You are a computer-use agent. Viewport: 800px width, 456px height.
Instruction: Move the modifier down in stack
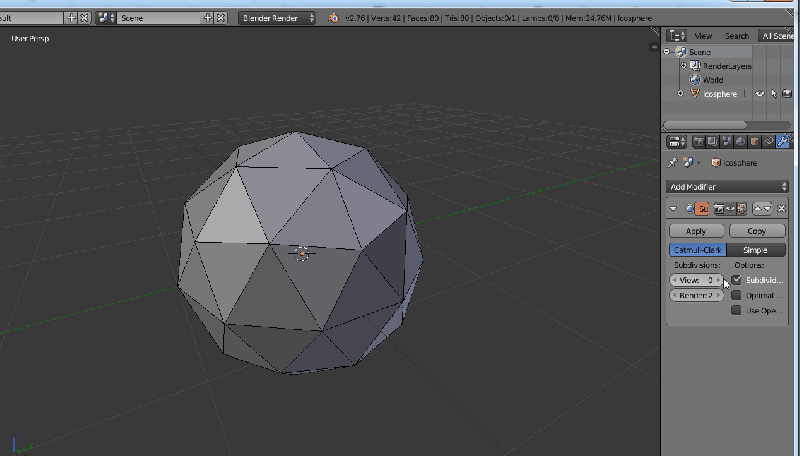(767, 209)
